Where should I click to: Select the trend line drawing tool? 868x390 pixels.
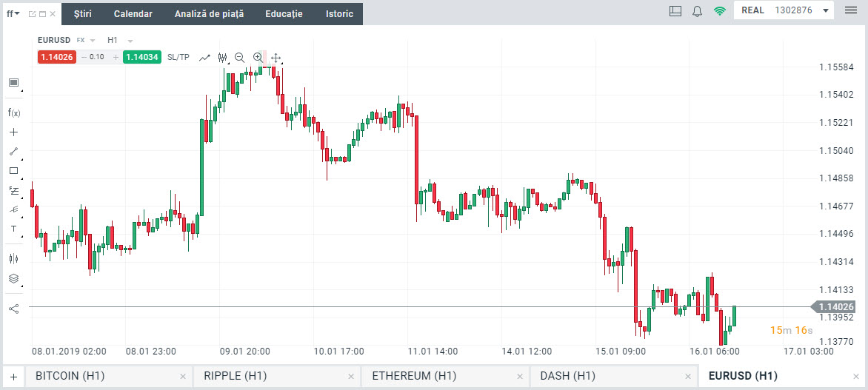click(x=13, y=152)
